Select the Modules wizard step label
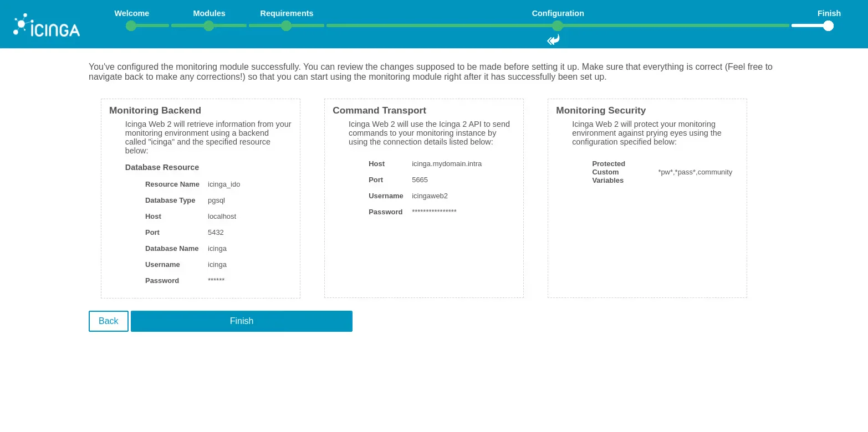This screenshot has width=868, height=432. pos(209,13)
